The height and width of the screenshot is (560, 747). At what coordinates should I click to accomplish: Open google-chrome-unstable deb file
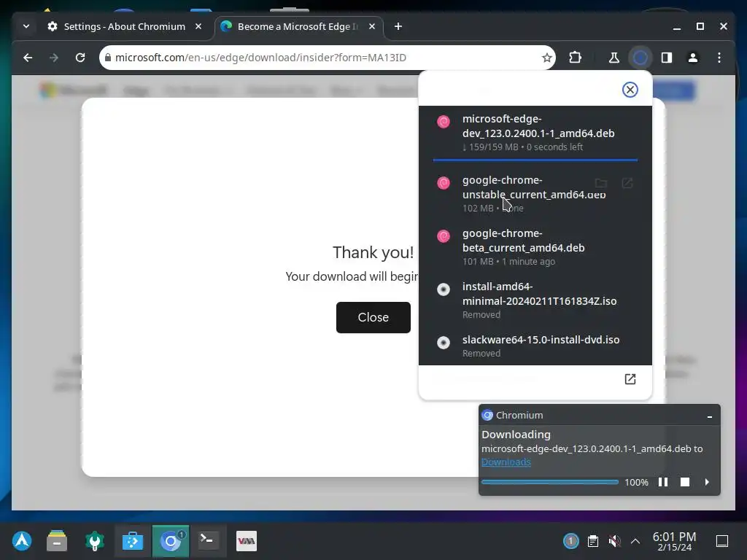coord(627,183)
